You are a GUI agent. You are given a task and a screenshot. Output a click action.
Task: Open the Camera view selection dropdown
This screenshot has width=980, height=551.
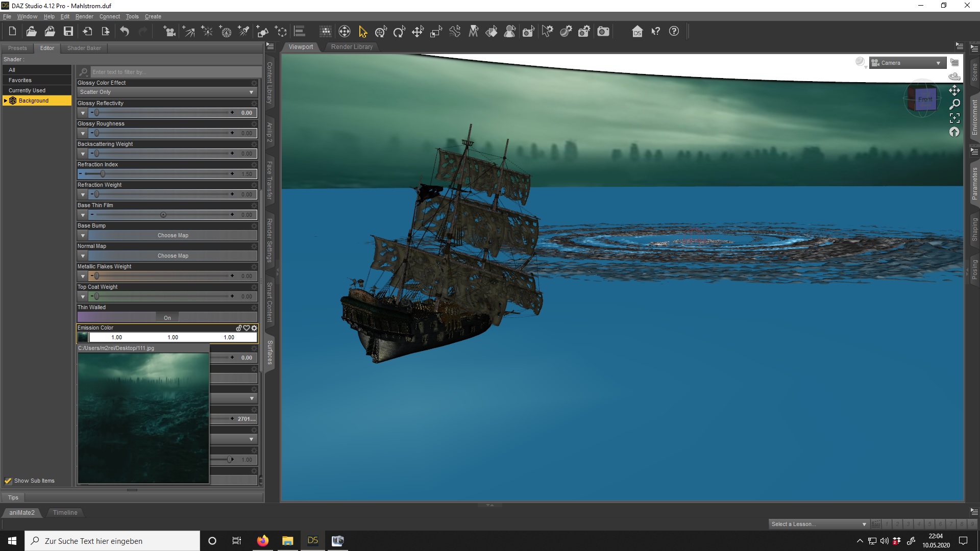(x=908, y=63)
